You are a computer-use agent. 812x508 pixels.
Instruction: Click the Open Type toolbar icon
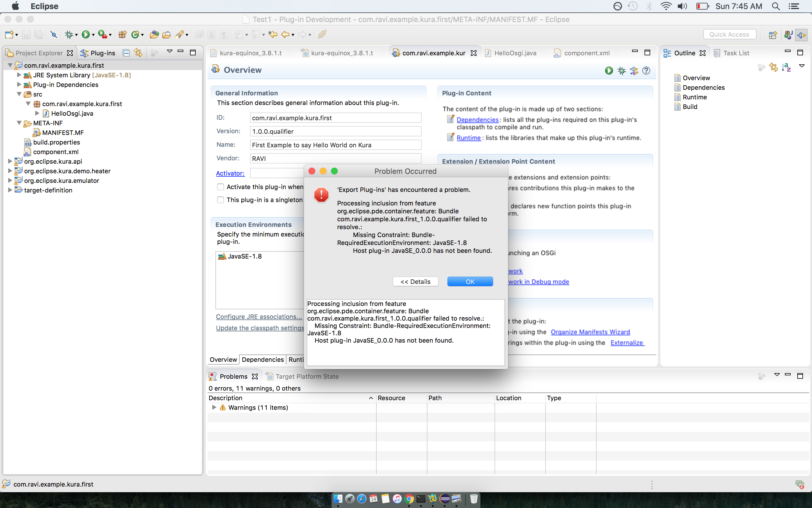(x=154, y=34)
